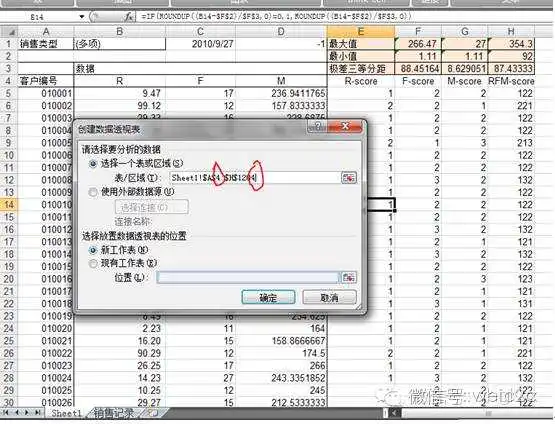Click the range selector icon beside 位置 field
Screen dimensions: 555x424
(x=349, y=277)
